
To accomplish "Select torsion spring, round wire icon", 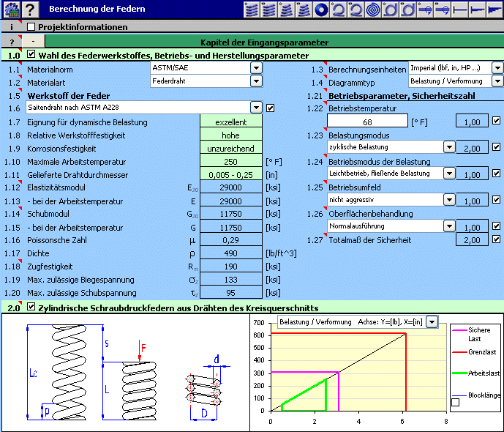I will [391, 9].
